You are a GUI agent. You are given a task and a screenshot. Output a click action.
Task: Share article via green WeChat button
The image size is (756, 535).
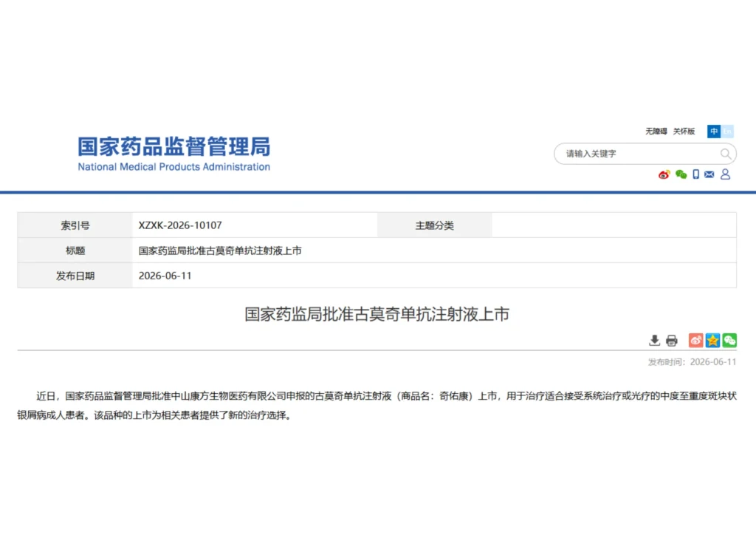[x=729, y=341]
